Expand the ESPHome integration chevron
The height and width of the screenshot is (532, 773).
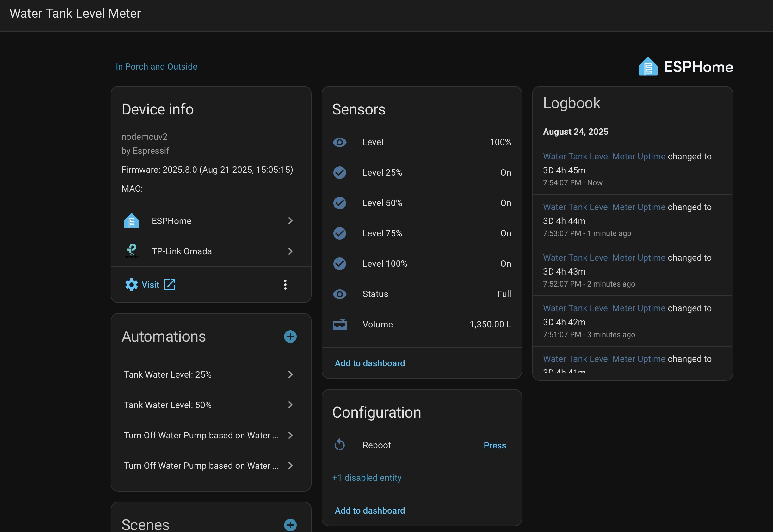point(290,221)
